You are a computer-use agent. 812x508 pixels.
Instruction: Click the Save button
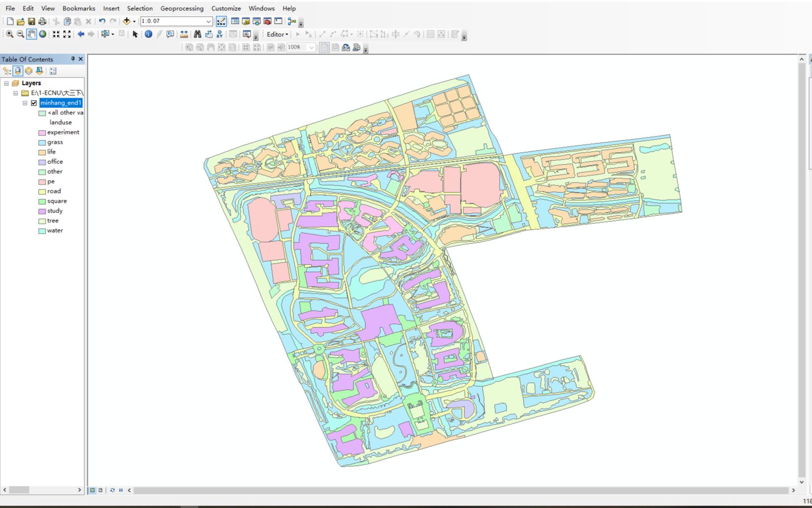pyautogui.click(x=31, y=21)
